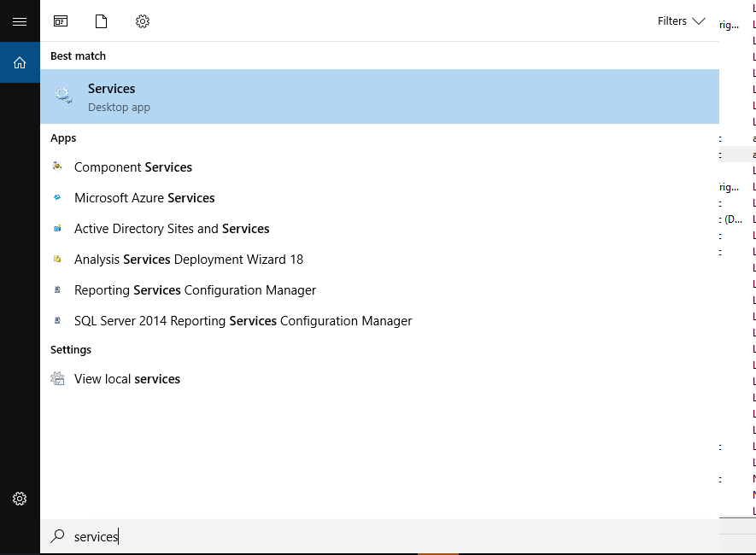Click the Component Services icon
This screenshot has width=756, height=555.
(57, 166)
